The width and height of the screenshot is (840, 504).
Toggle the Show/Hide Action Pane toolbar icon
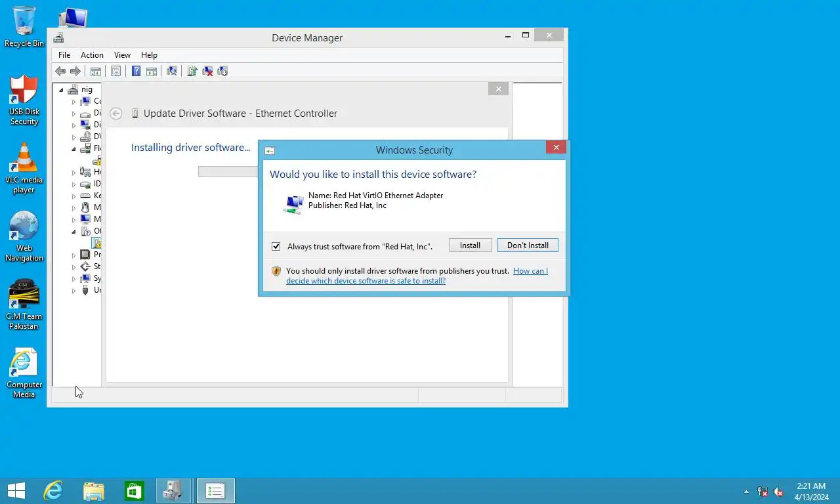[151, 71]
